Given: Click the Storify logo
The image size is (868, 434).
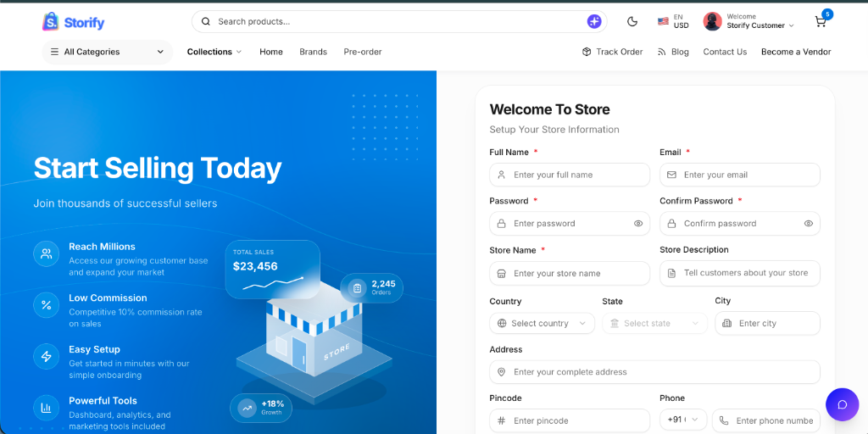Looking at the screenshot, I should coord(73,22).
